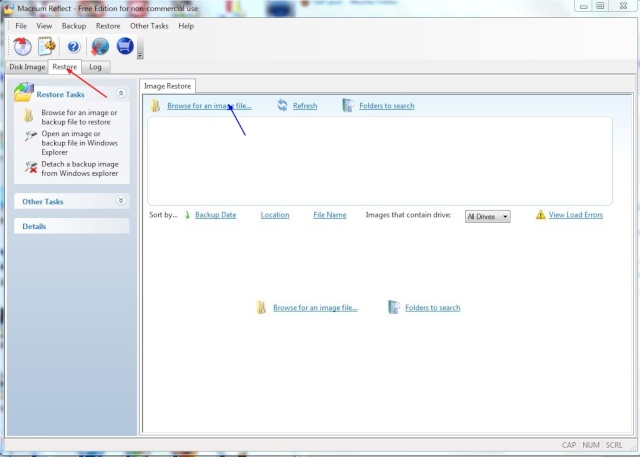Click the top Folders to search link
640x457 pixels.
tap(387, 106)
